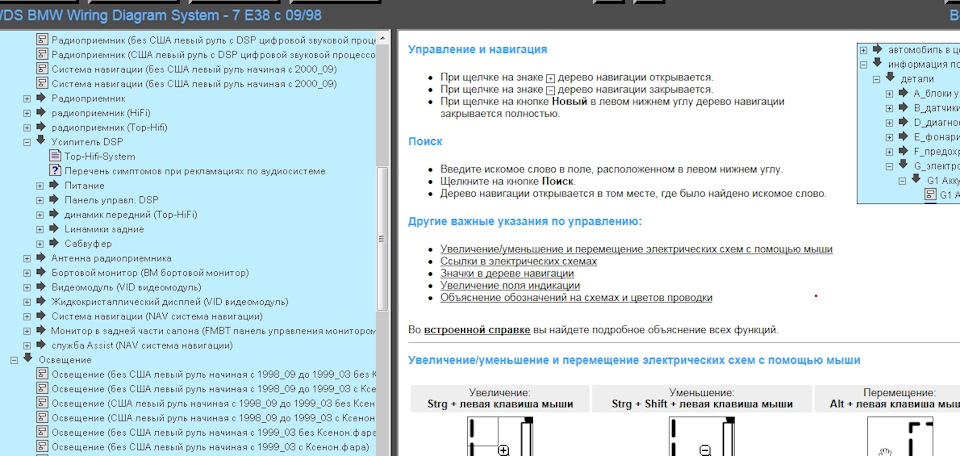This screenshot has width=960, height=456.
Task: Click the arrow icon beside Бортовой монитор
Action: 42,272
